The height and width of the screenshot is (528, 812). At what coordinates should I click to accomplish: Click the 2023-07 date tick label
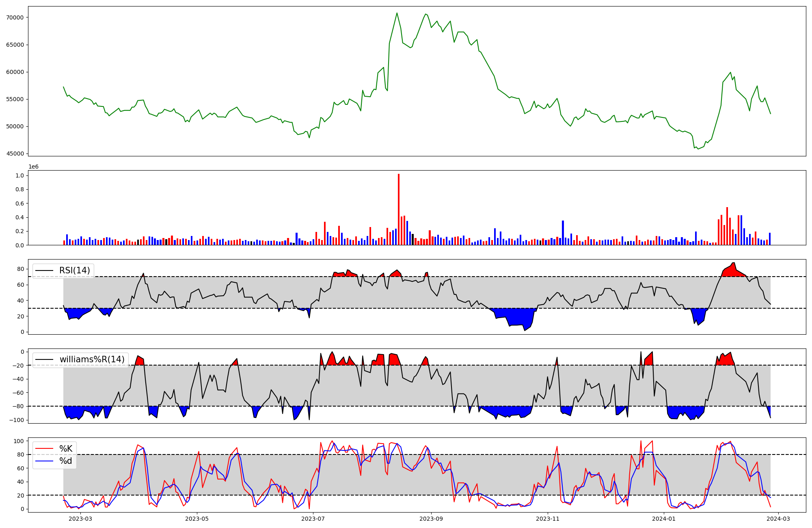point(313,519)
